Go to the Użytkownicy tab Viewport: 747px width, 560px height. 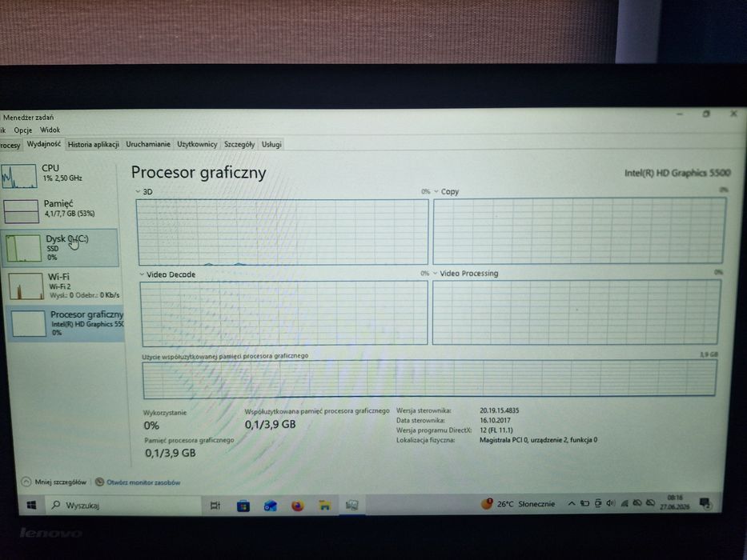click(x=197, y=144)
